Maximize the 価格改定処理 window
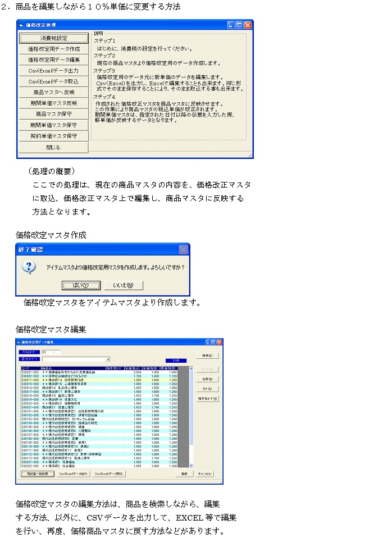 239,25
